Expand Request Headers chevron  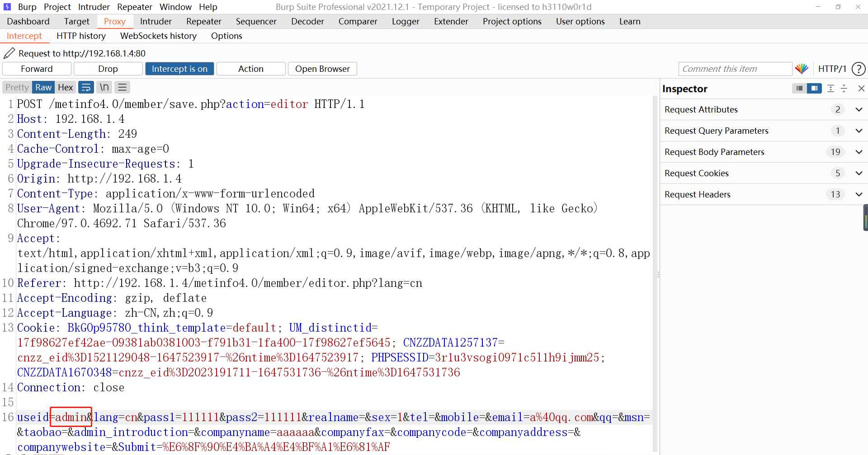859,194
